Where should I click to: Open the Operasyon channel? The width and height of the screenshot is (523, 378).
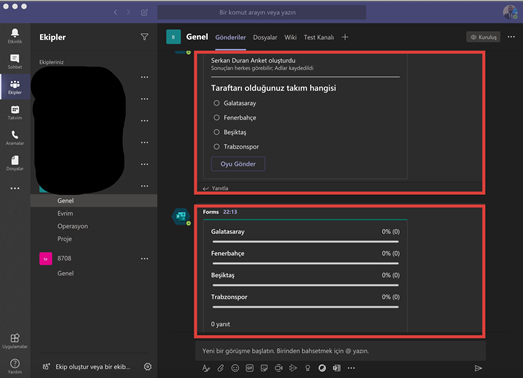pos(73,226)
